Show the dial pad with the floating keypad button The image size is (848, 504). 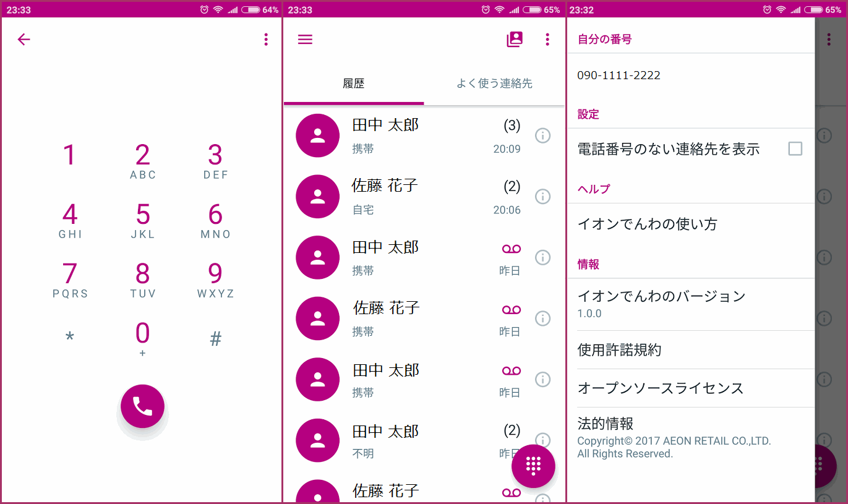click(x=533, y=466)
